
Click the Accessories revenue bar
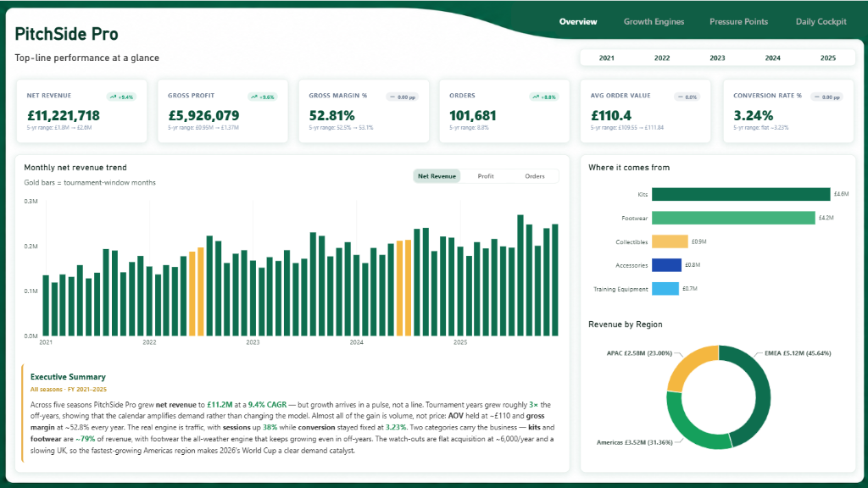pyautogui.click(x=666, y=265)
